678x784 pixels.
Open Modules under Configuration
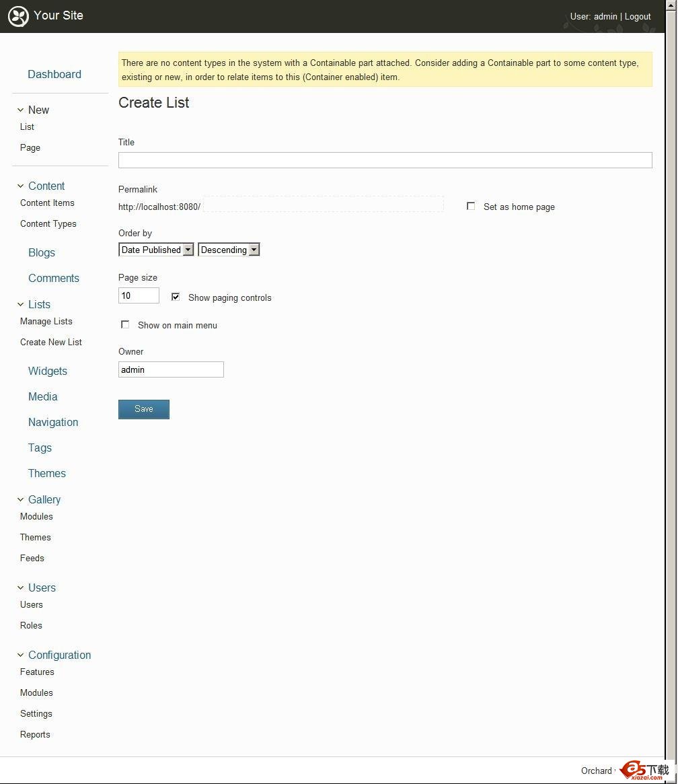(36, 693)
